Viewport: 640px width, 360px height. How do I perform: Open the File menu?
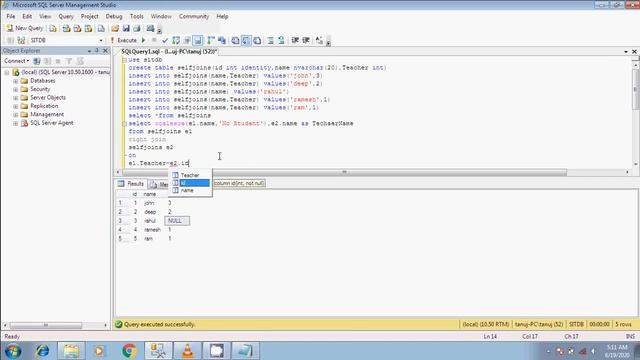[11, 16]
